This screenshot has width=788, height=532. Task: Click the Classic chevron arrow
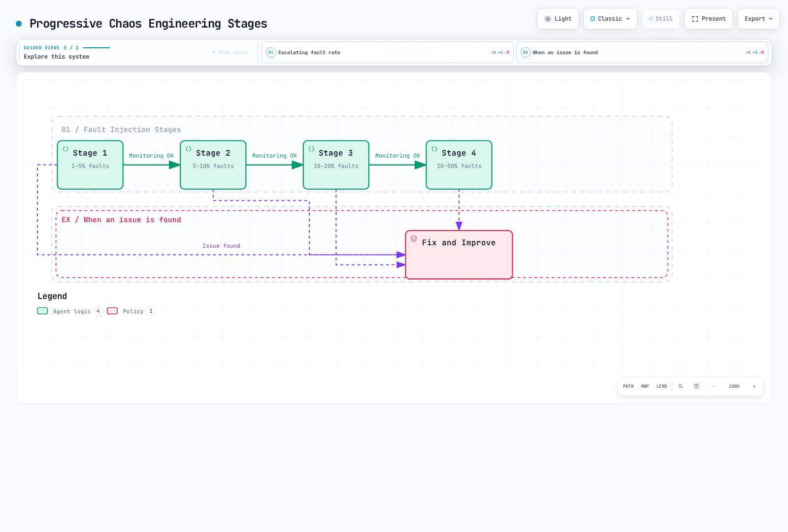[x=628, y=19]
